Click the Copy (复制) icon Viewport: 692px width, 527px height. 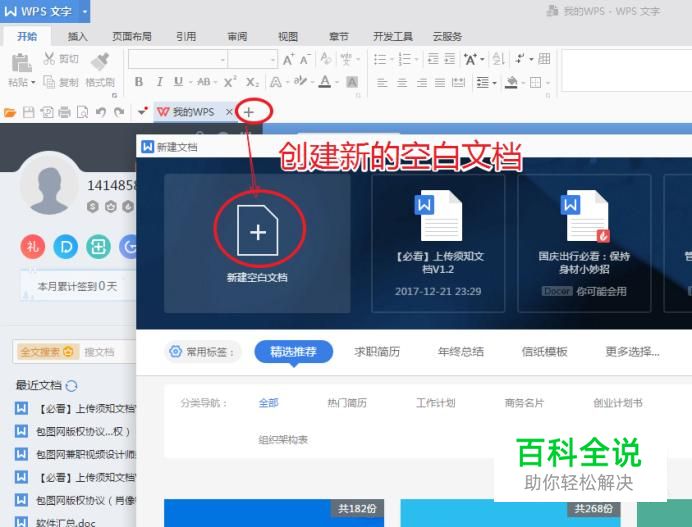[49, 82]
